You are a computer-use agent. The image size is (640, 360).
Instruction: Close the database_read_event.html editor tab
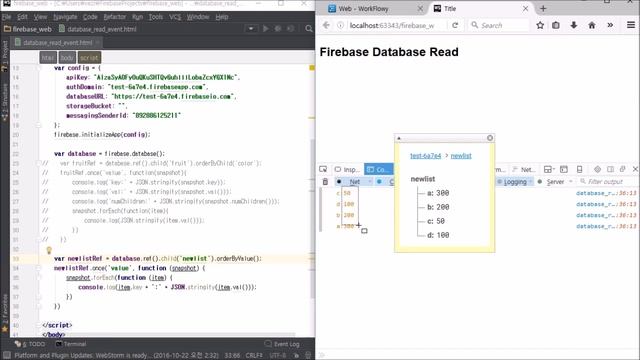(98, 42)
